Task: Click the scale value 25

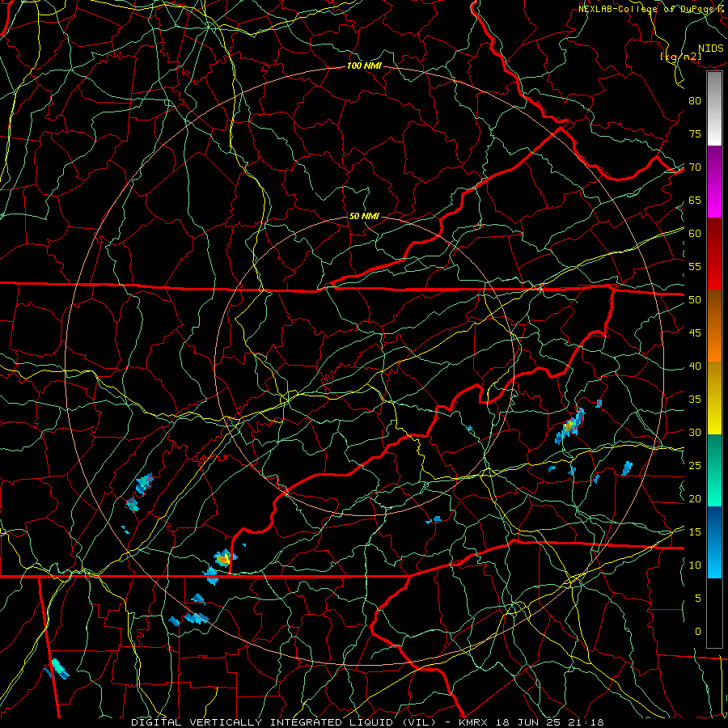Action: 695,465
